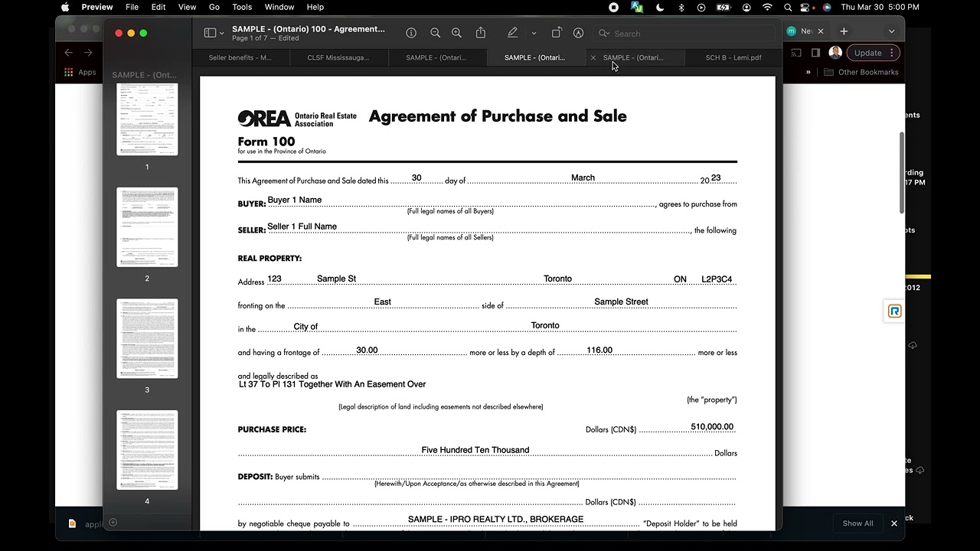Expand hidden bookmarks double-chevron in Chrome
Image resolution: width=980 pixels, height=551 pixels.
(808, 73)
